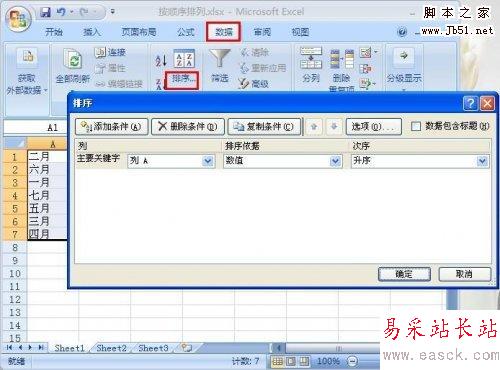
Task: Zoom out with minus button
Action: (352, 361)
